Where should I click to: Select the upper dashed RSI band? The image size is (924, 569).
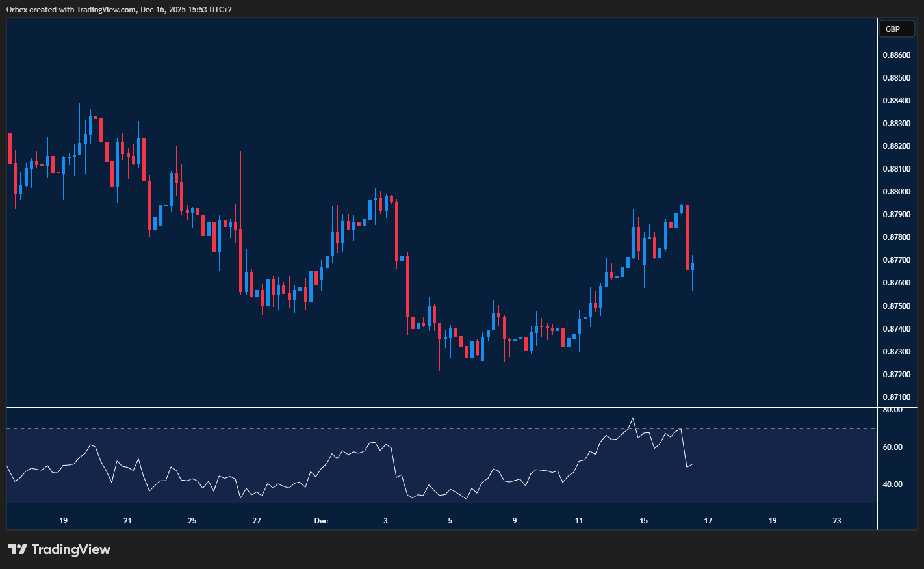coord(390,429)
